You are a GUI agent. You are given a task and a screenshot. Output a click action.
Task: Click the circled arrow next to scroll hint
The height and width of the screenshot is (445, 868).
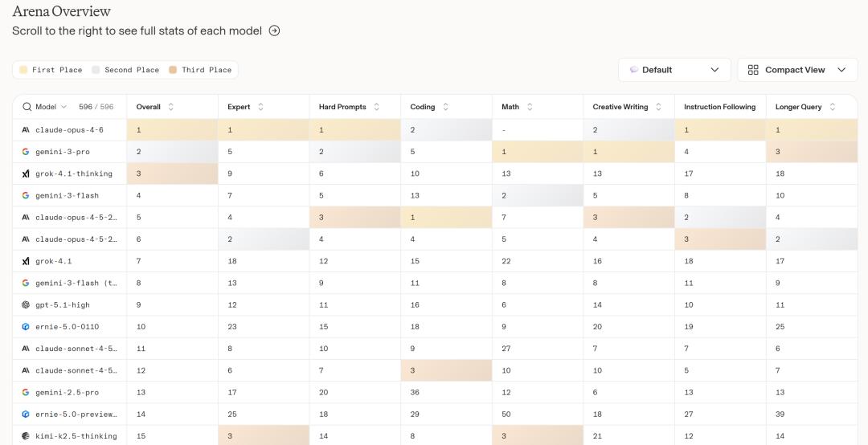(x=274, y=31)
